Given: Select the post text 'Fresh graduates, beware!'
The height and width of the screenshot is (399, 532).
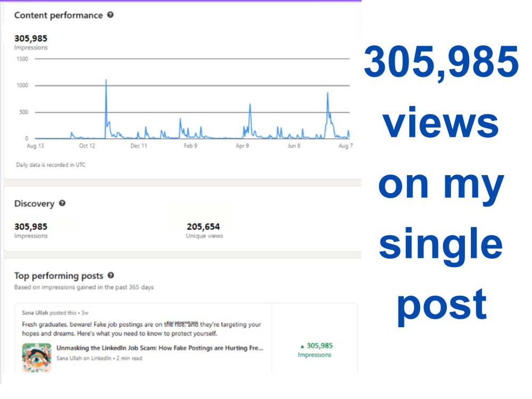Looking at the screenshot, I should 57,325.
